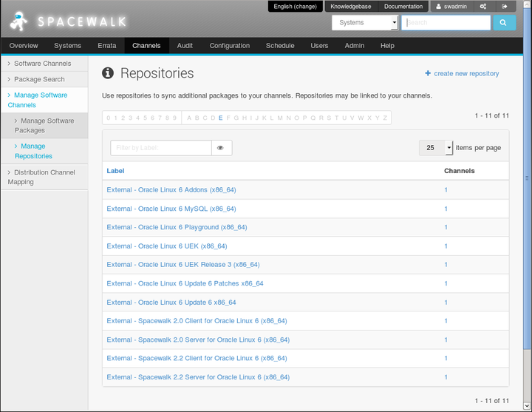Viewport: 532px width, 412px height.
Task: Click the plus icon for new repository
Action: pyautogui.click(x=428, y=73)
